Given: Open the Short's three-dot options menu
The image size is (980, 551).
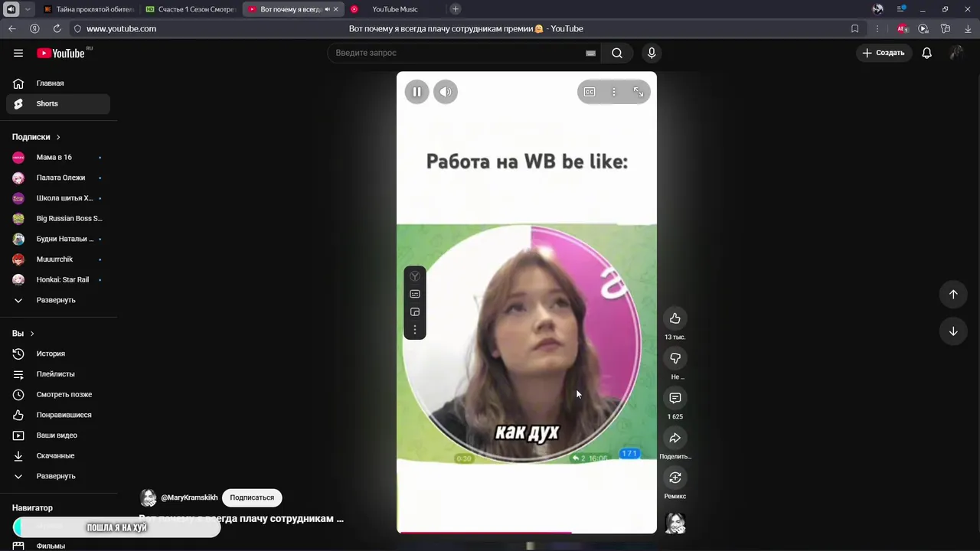Looking at the screenshot, I should click(x=614, y=92).
